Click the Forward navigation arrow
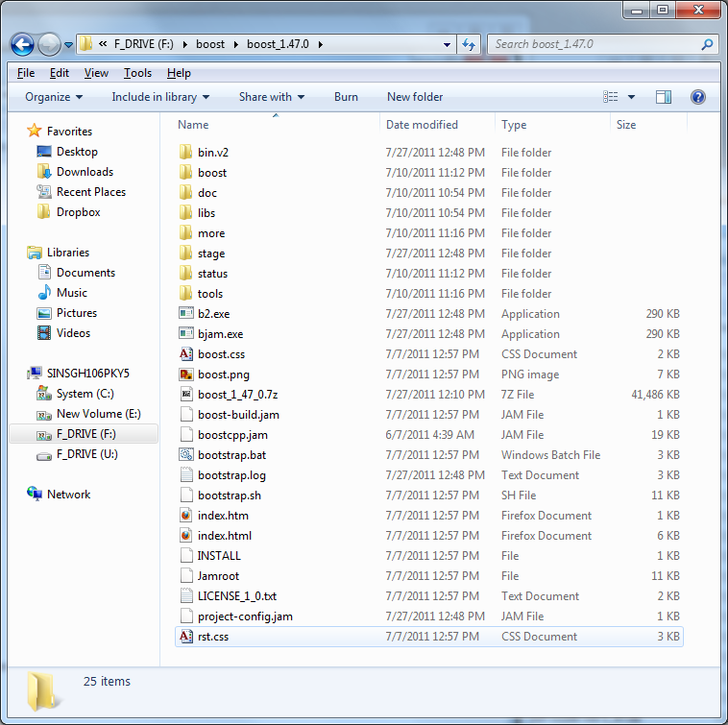Screen dimensions: 728x725 point(49,44)
